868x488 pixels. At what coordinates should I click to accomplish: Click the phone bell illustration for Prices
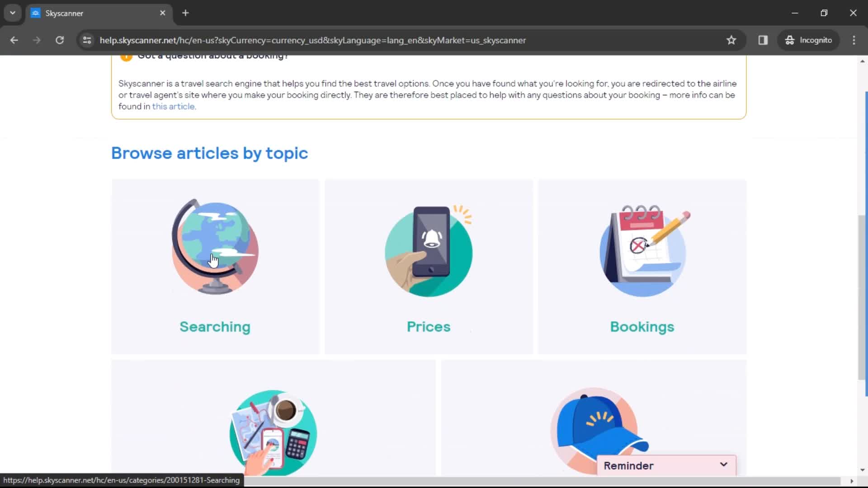429,251
